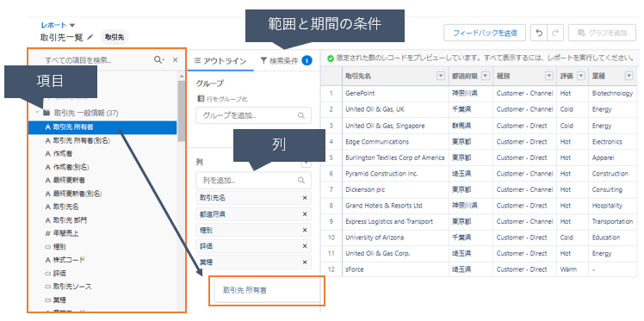Open 取引先名 column header dropdown
The width and height of the screenshot is (644, 321).
[441, 76]
